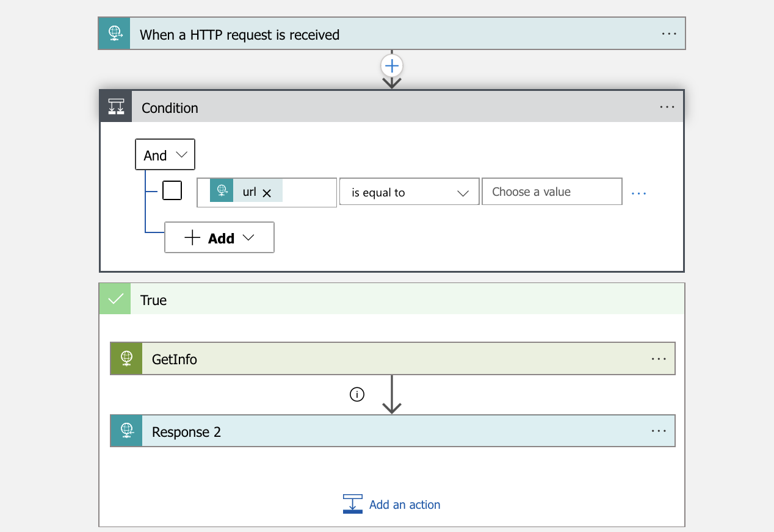Click the Condition step icon
This screenshot has height=532, width=774.
point(116,107)
